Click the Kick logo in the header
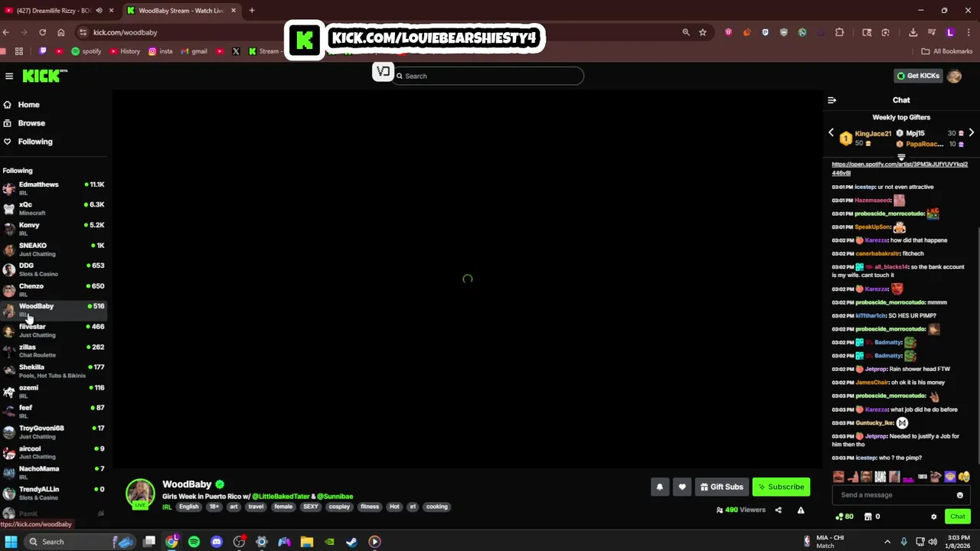Image resolution: width=980 pixels, height=551 pixels. 44,76
